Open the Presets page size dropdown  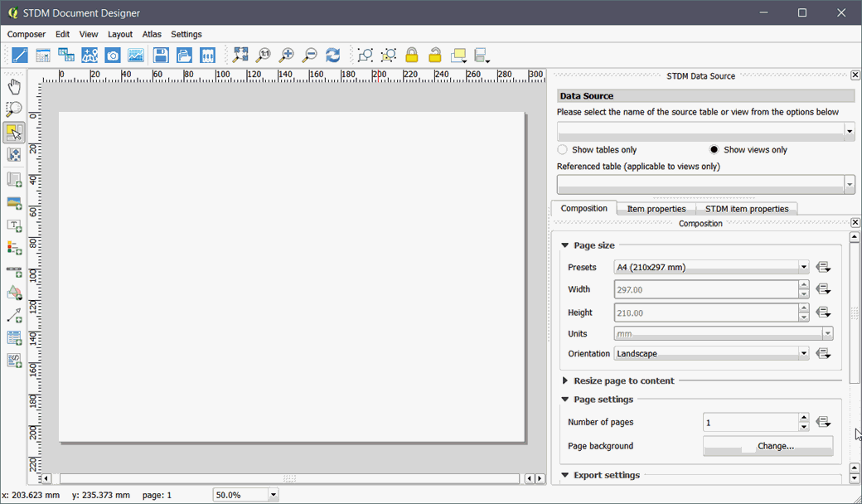(x=711, y=267)
